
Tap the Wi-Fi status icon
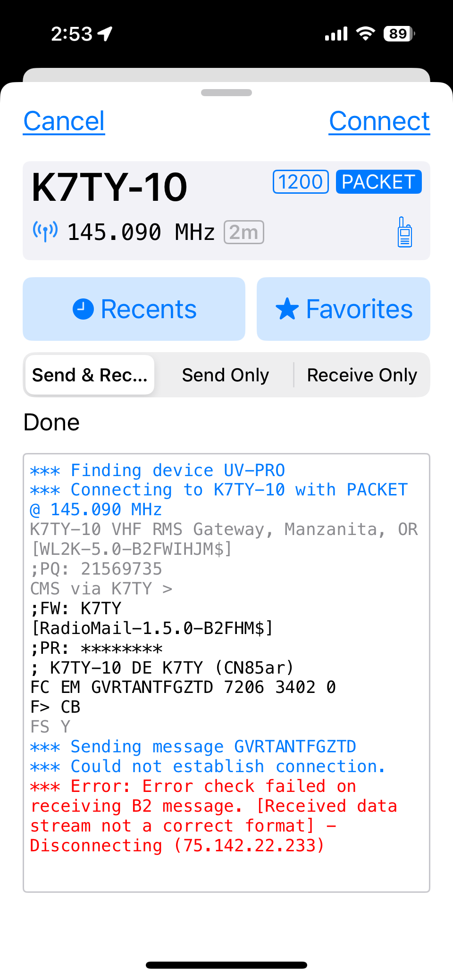pyautogui.click(x=365, y=34)
